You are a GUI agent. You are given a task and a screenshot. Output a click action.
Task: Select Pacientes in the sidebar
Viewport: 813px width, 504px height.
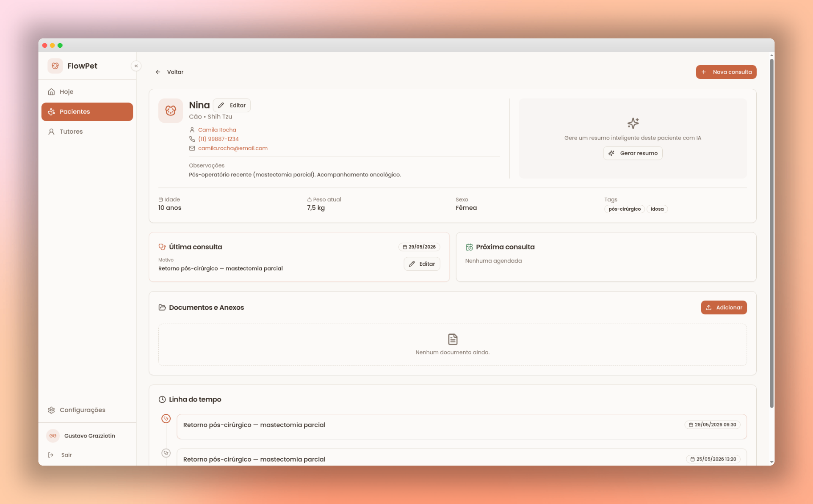tap(87, 112)
